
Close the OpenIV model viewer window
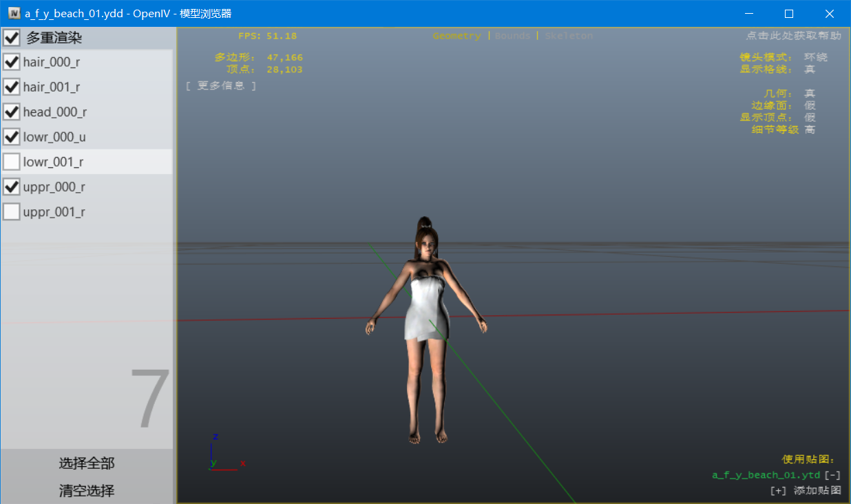(830, 14)
